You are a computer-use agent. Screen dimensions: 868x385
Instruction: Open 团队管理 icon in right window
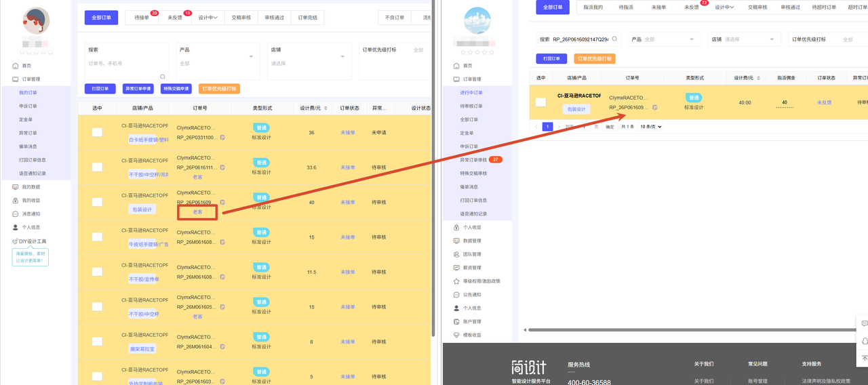(456, 254)
